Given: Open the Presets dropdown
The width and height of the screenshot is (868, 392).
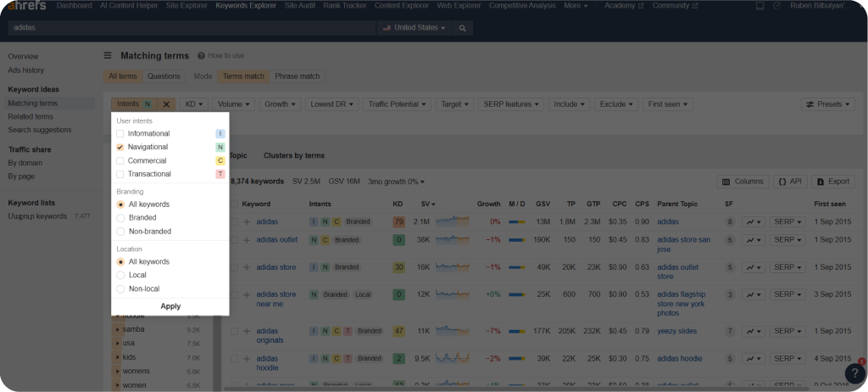Looking at the screenshot, I should (x=827, y=104).
